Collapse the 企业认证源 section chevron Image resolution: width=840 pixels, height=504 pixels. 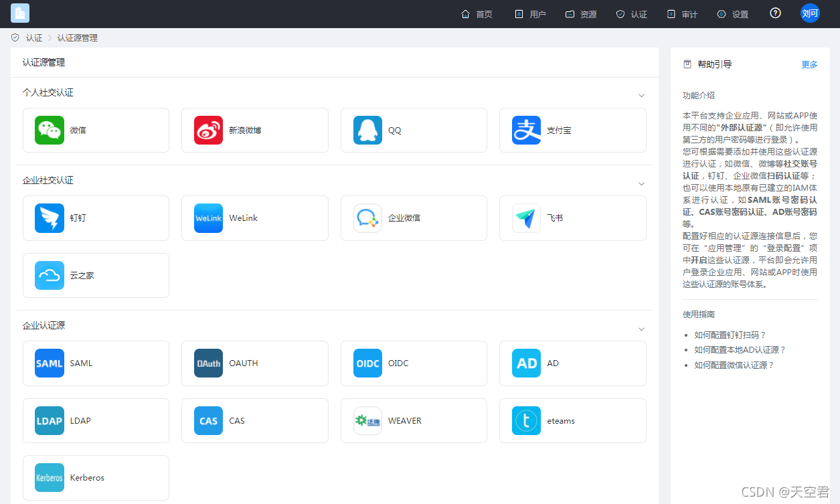(641, 329)
